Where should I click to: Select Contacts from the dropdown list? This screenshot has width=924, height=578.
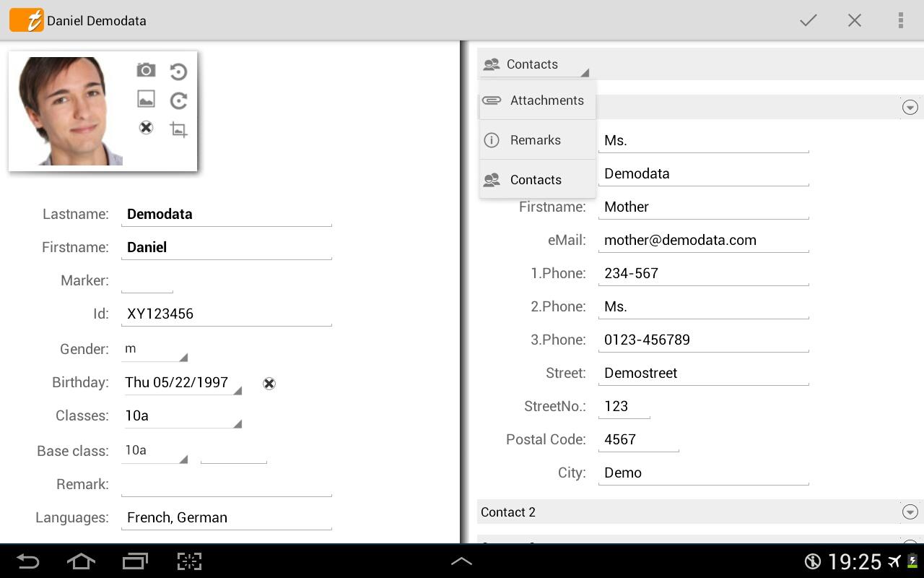tap(538, 180)
